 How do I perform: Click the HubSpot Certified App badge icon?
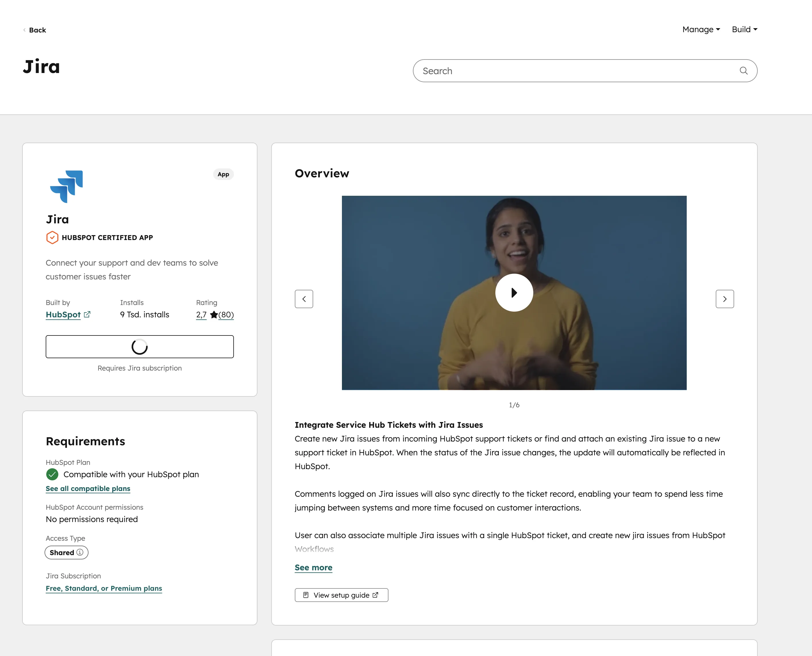(53, 238)
